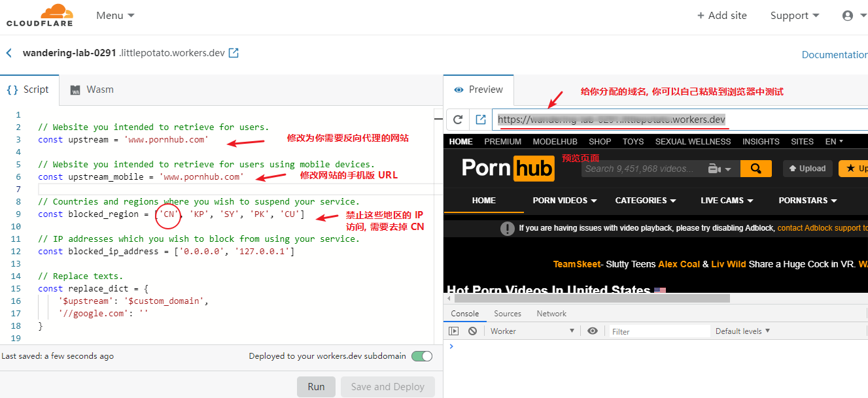Open the Menu dropdown
The image size is (868, 398).
pyautogui.click(x=115, y=15)
